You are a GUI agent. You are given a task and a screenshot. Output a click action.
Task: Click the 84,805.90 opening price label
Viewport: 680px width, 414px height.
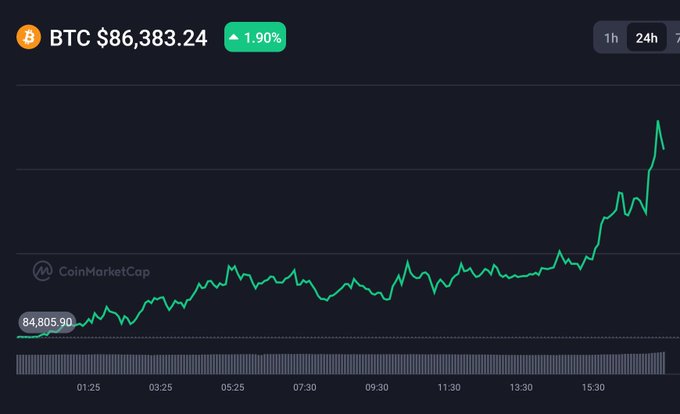click(x=47, y=322)
